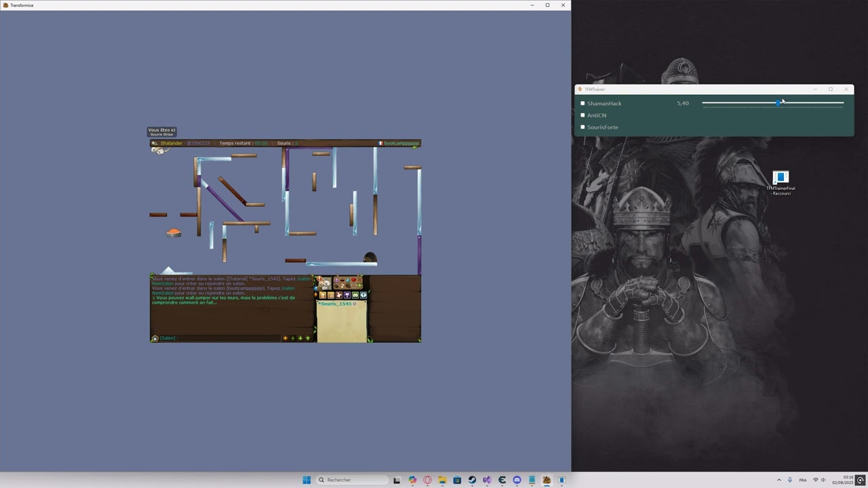Open Steam from the taskbar
This screenshot has height=488, width=868.
[472, 480]
